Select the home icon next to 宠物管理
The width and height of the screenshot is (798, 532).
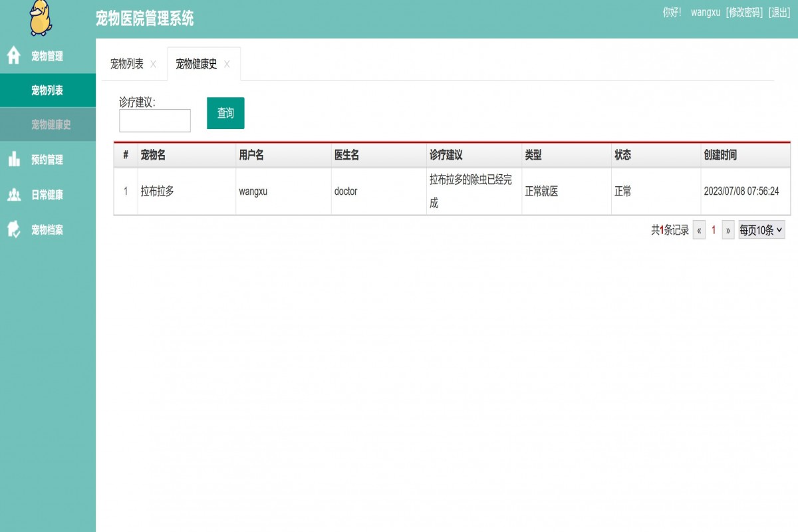(x=13, y=57)
